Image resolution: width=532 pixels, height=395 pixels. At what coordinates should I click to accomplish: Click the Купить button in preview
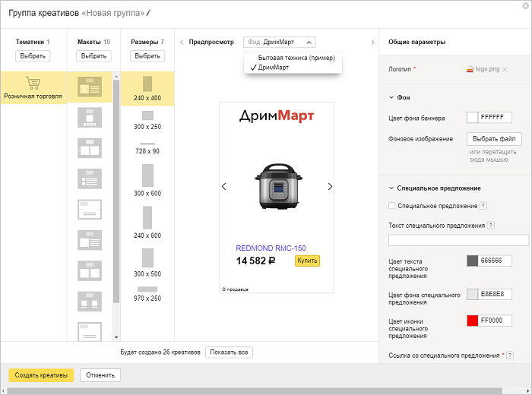coord(307,261)
